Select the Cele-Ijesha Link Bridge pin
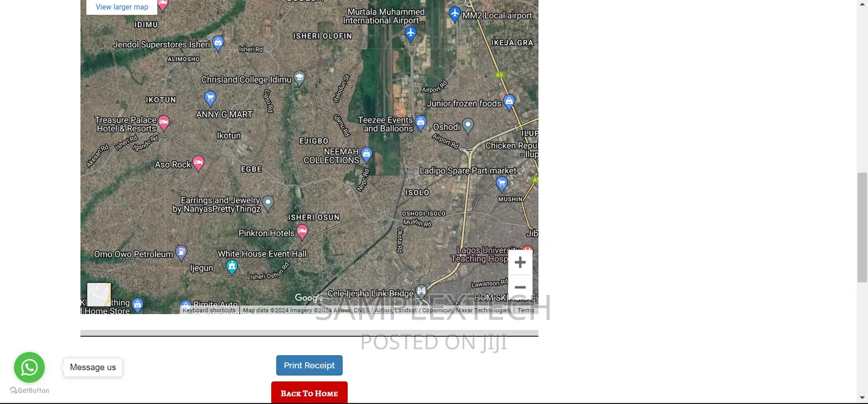The height and width of the screenshot is (404, 868). click(x=421, y=292)
